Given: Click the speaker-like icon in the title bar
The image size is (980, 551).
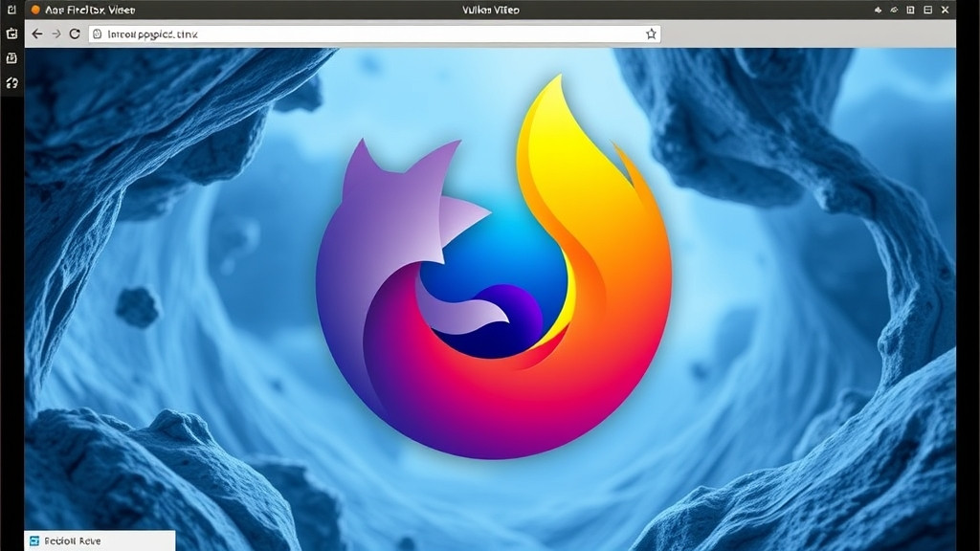Looking at the screenshot, I should tap(878, 10).
